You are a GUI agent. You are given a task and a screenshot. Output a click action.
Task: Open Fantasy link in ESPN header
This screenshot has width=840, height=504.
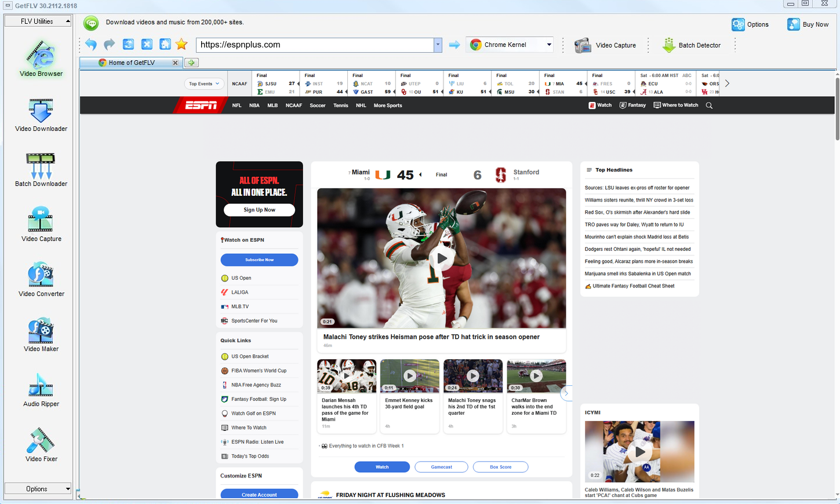point(632,105)
